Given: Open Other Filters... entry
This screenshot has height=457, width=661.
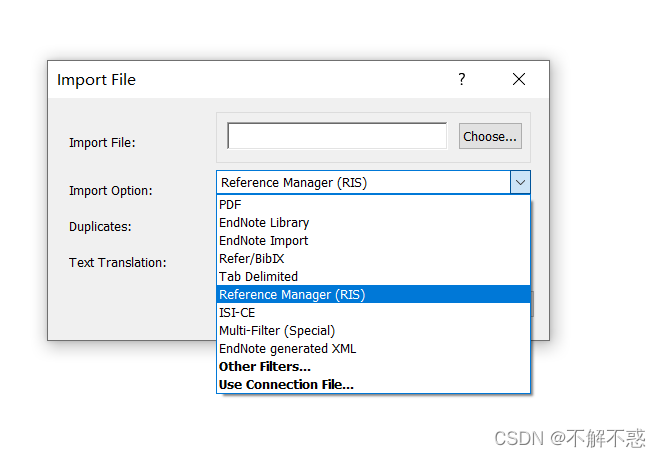Looking at the screenshot, I should click(x=373, y=367).
